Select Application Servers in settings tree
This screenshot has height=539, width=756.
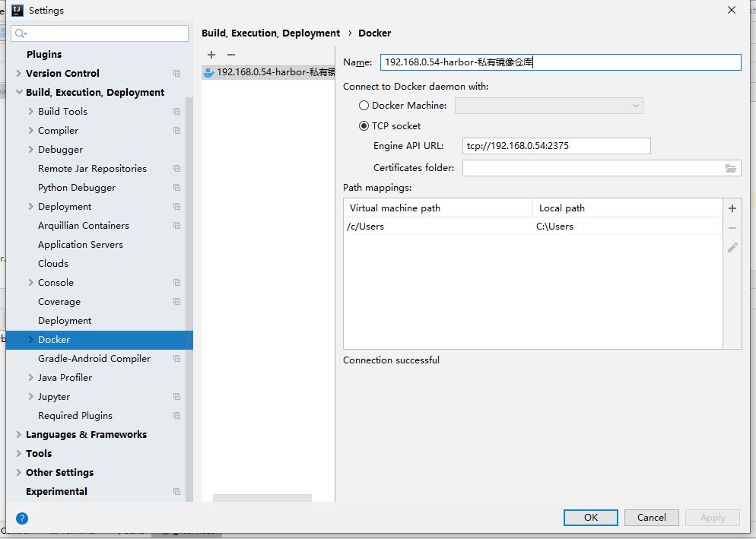(x=80, y=245)
